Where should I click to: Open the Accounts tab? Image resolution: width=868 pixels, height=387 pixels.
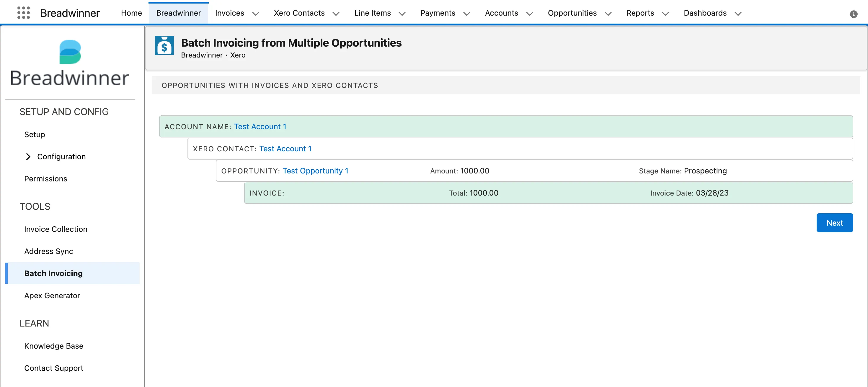coord(501,13)
